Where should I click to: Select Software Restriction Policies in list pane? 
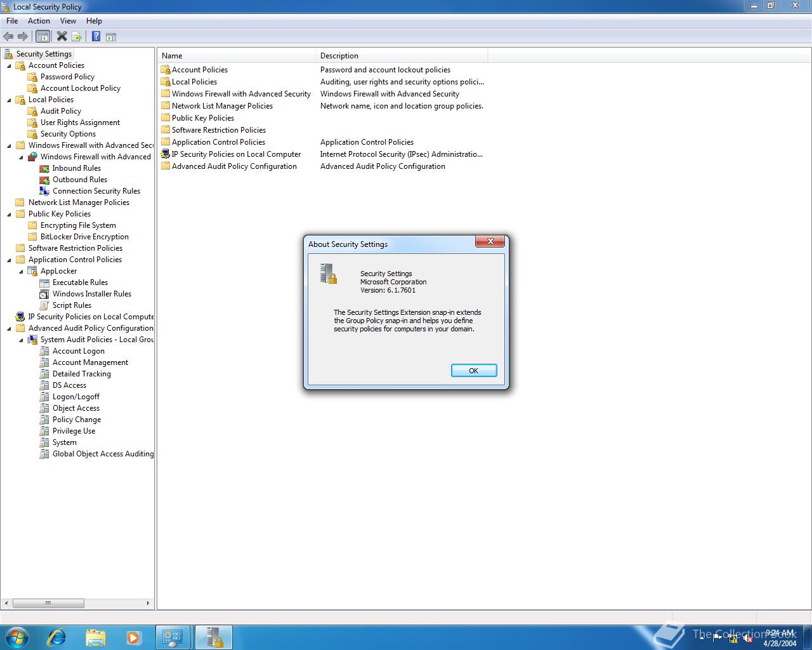coord(219,130)
